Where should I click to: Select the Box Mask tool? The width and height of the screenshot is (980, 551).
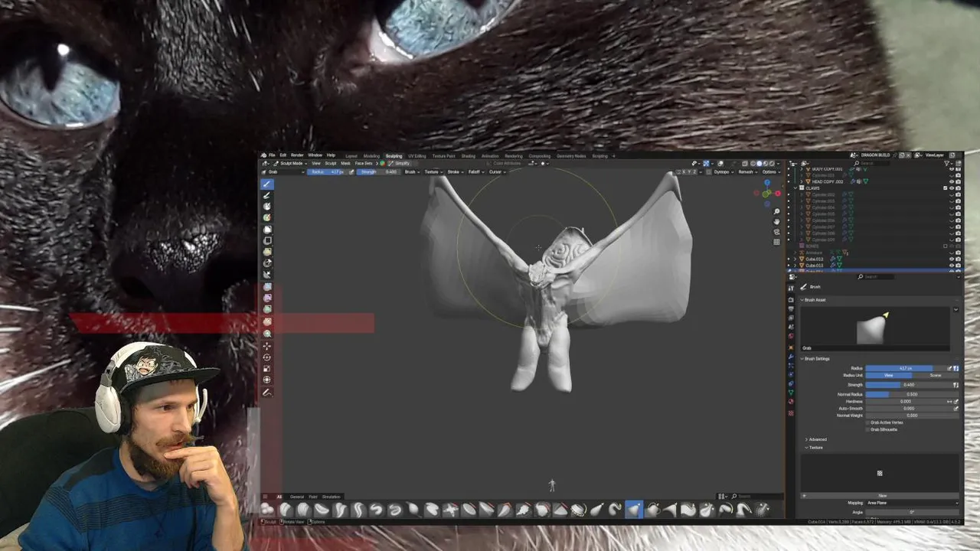click(266, 229)
